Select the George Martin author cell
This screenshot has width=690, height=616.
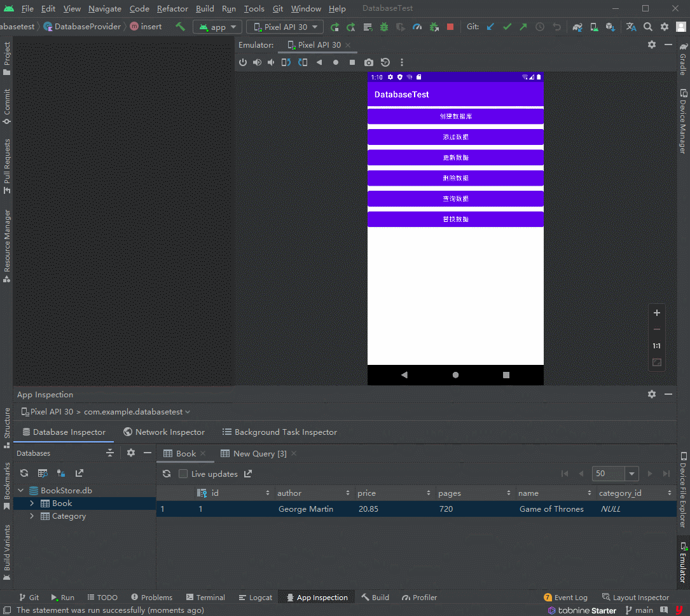306,509
